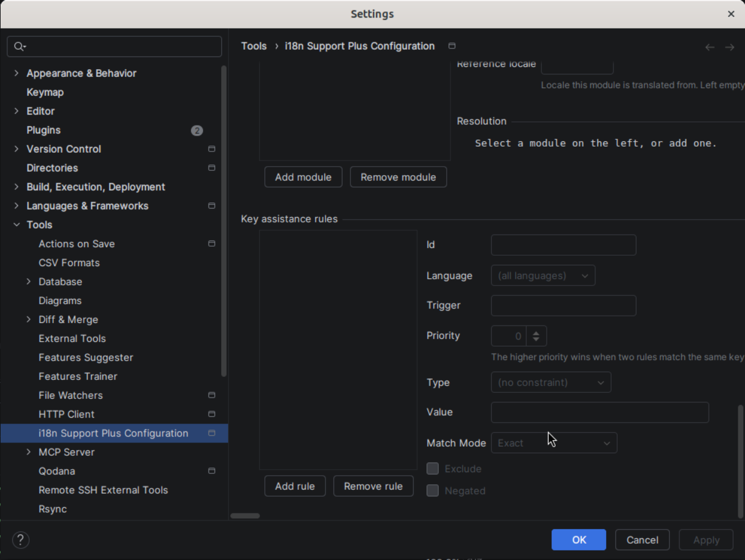Viewport: 745px width, 560px height.
Task: Click the Id input field
Action: click(564, 245)
